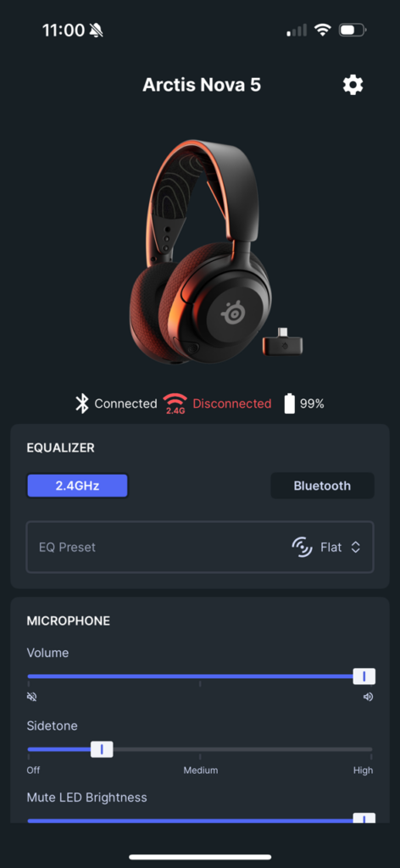The image size is (400, 868).
Task: Set Sidetone slider to Medium
Action: coord(200,749)
